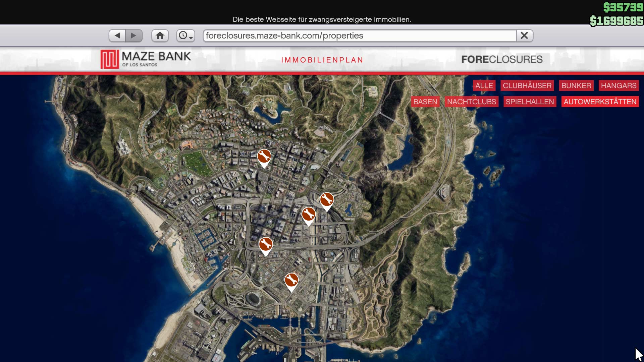Select the northernmost auto shop wrench marker
The height and width of the screenshot is (362, 644).
pyautogui.click(x=264, y=157)
